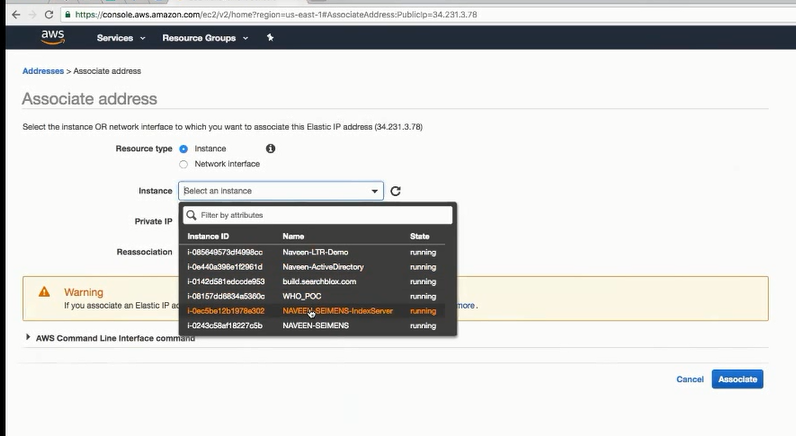Click the browser URL address bar
Viewport: 796px width, 436px height.
[426, 15]
